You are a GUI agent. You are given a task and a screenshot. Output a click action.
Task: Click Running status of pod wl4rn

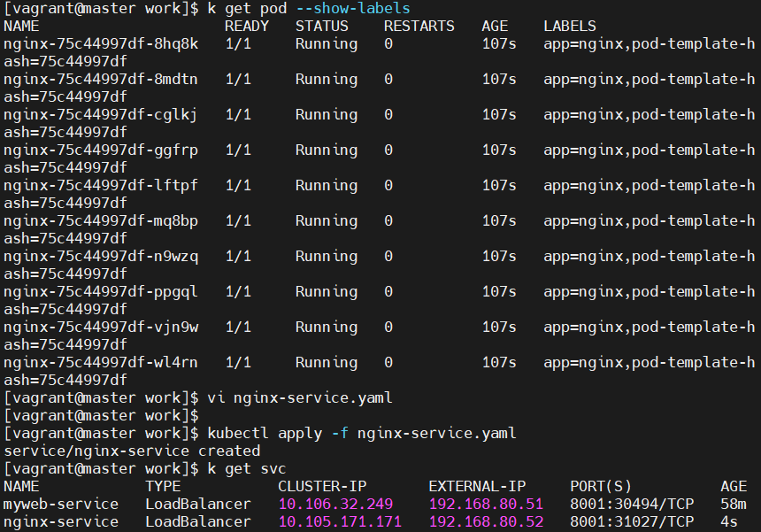327,363
